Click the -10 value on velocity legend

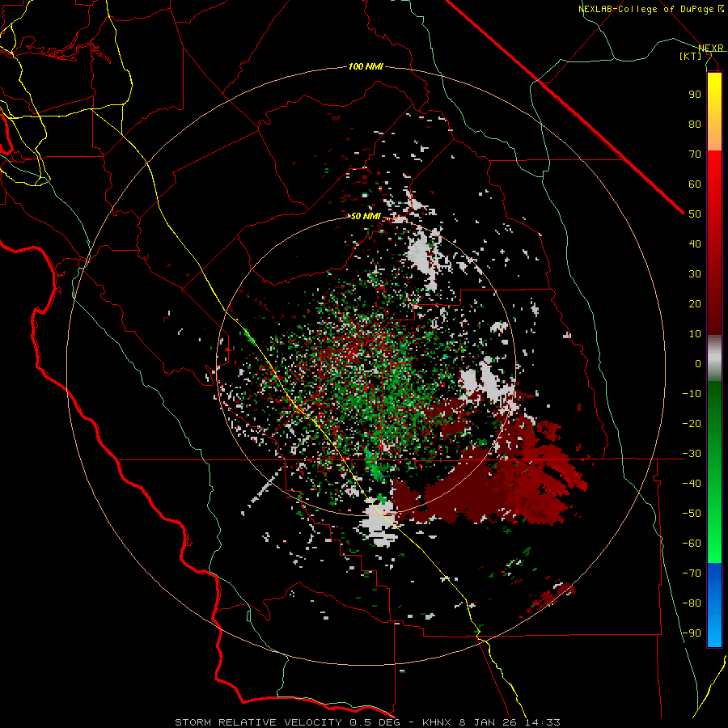coord(692,394)
